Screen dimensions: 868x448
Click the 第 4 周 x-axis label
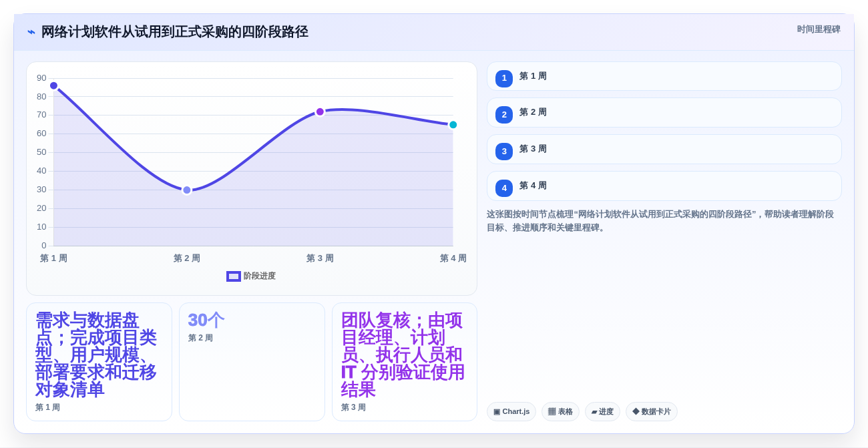coord(453,258)
